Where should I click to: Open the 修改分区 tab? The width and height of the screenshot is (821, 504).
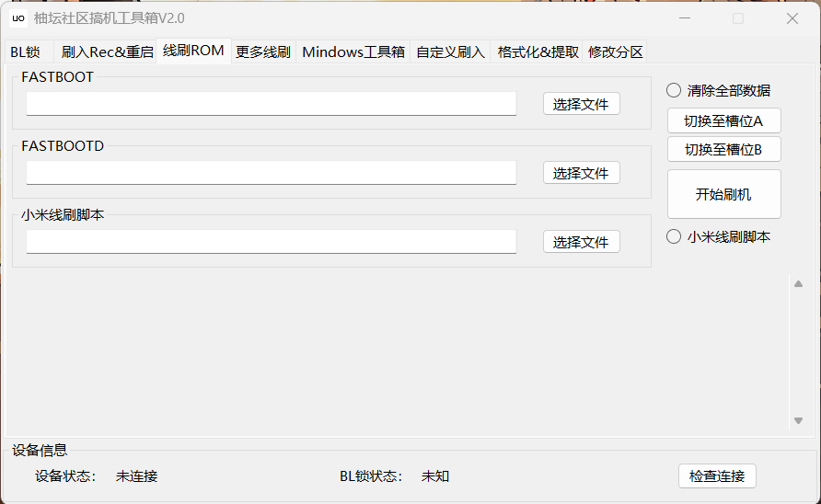(x=615, y=52)
